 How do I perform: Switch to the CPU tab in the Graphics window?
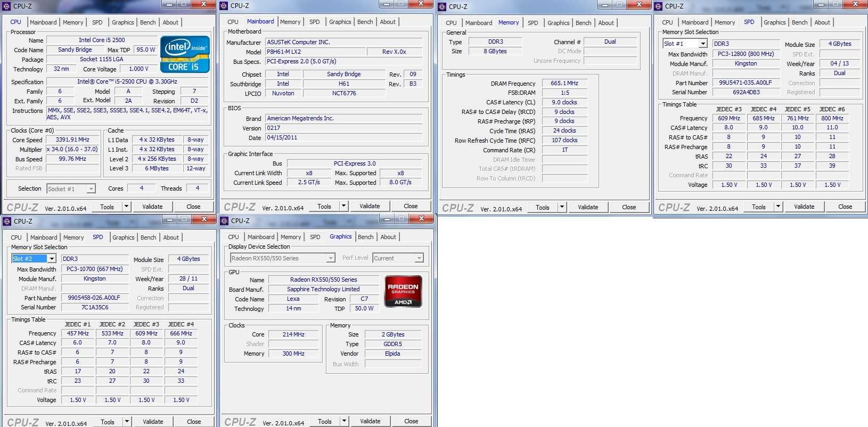point(233,237)
